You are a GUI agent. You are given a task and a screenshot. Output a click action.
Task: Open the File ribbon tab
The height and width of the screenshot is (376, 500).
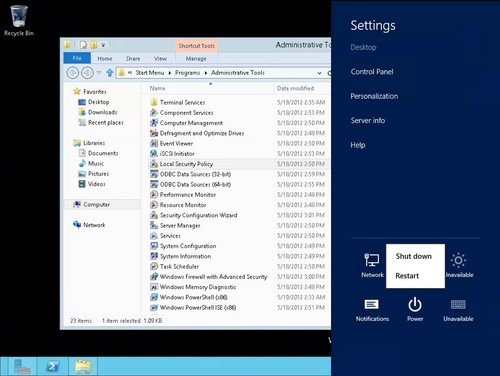[x=77, y=58]
